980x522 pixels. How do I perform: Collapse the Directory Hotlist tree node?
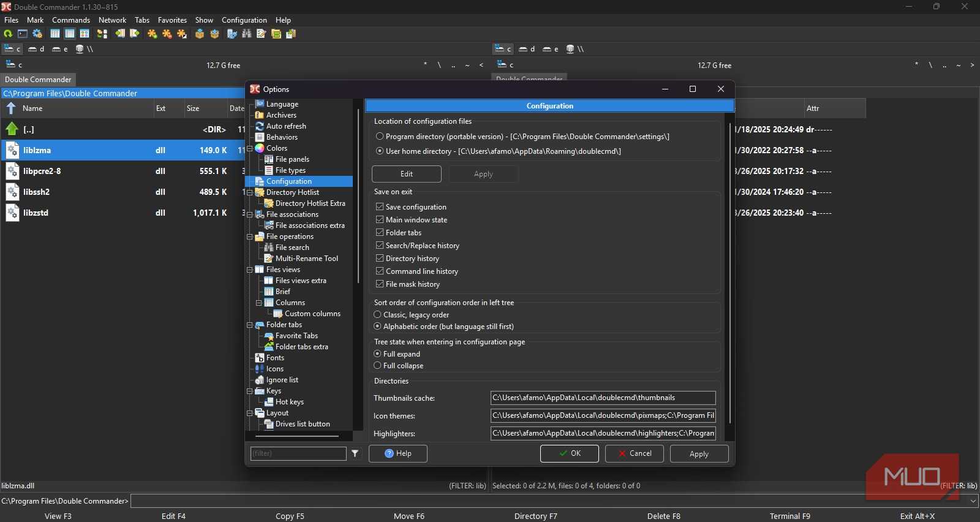250,192
